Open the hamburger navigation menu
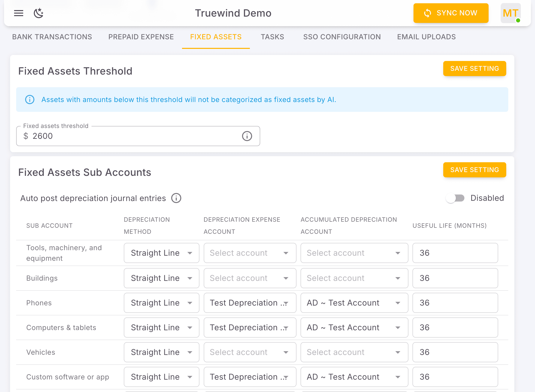Image resolution: width=535 pixels, height=392 pixels. (18, 13)
